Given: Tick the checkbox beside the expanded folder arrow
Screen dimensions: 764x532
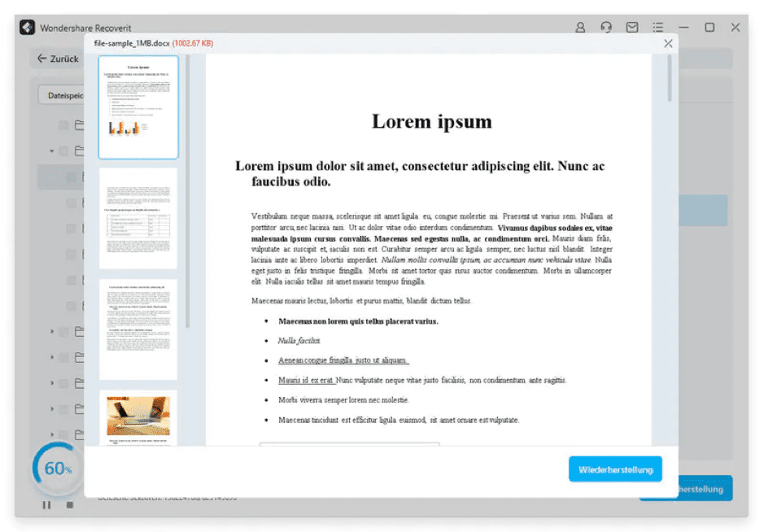Looking at the screenshot, I should [63, 151].
